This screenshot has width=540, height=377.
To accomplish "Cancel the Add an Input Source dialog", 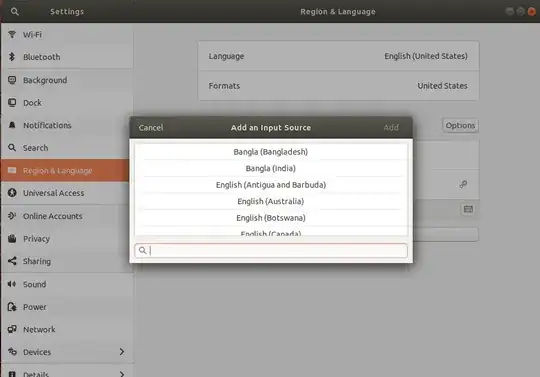I will (151, 128).
